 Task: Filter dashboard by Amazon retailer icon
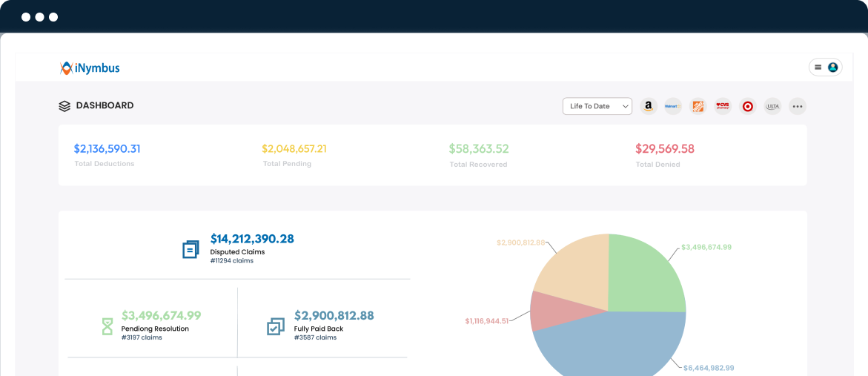(x=649, y=106)
